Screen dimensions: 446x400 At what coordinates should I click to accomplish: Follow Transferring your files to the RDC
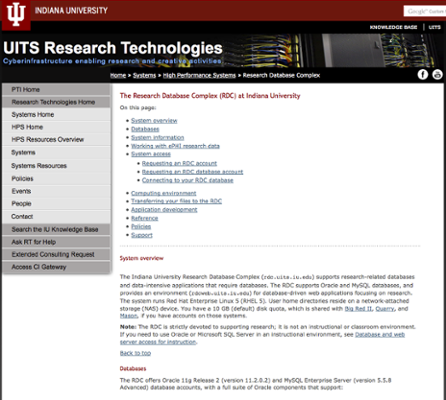click(176, 201)
